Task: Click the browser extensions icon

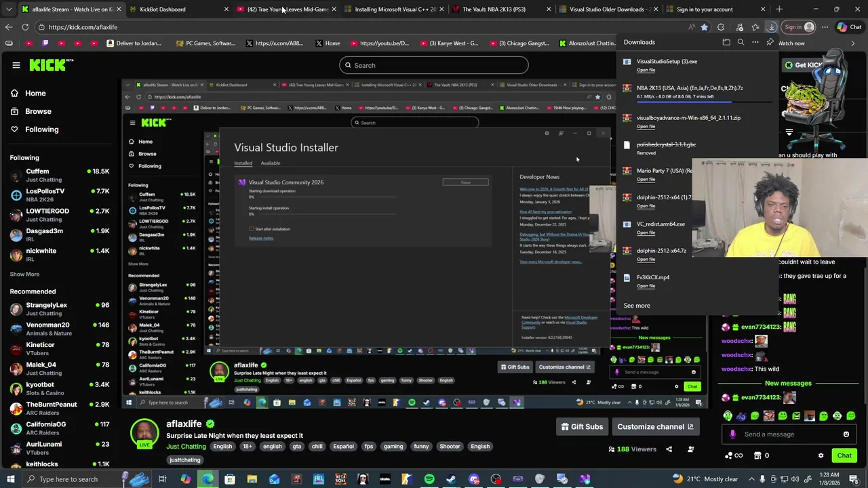Action: (721, 27)
